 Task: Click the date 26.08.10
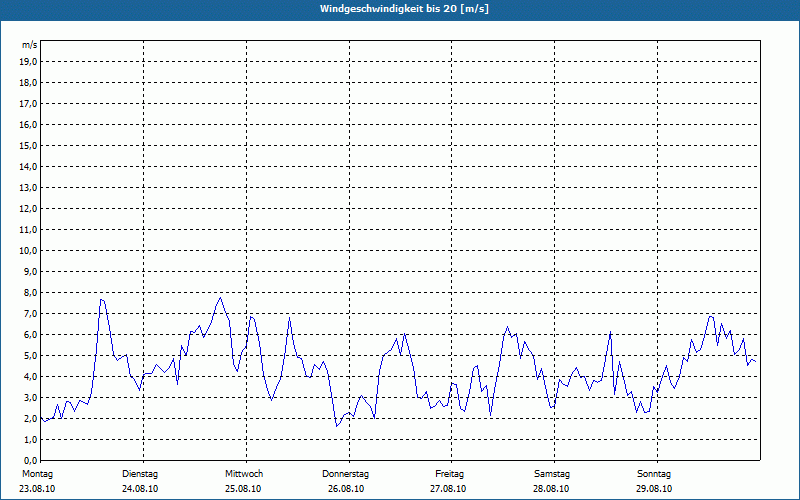click(346, 489)
